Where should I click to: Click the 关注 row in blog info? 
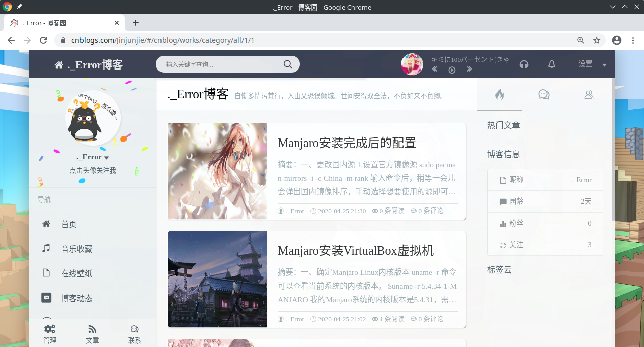545,245
